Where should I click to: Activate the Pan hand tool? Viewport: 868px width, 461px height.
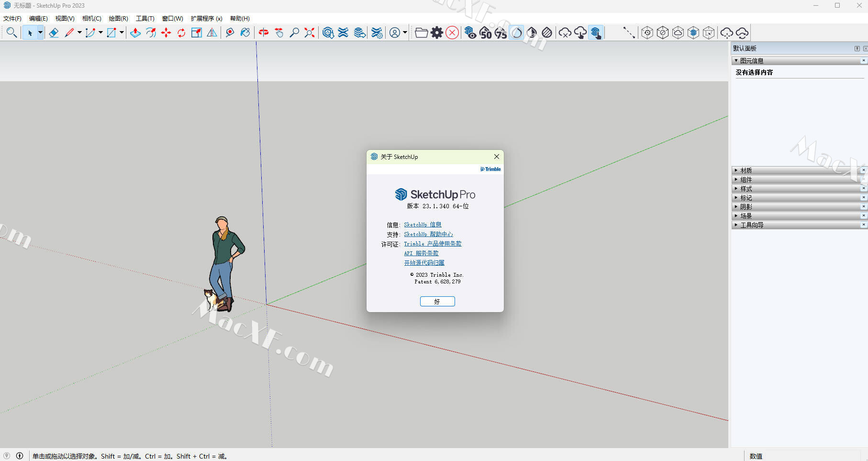click(279, 33)
